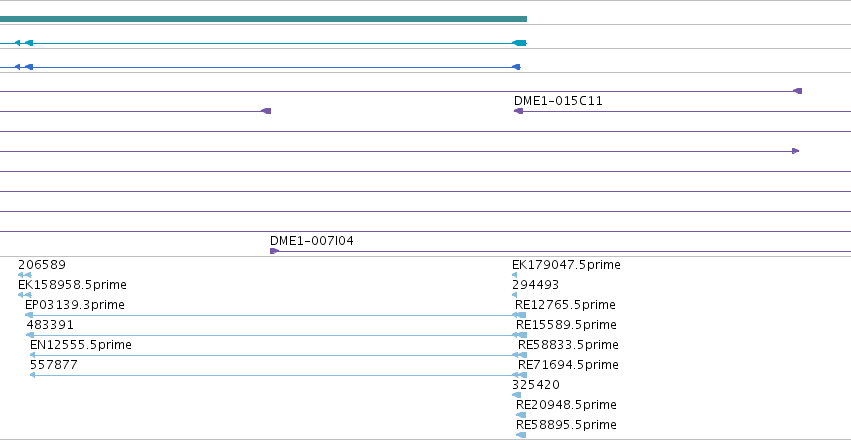
Task: Click exon glyph below RE58895.5prime
Action: click(x=521, y=435)
